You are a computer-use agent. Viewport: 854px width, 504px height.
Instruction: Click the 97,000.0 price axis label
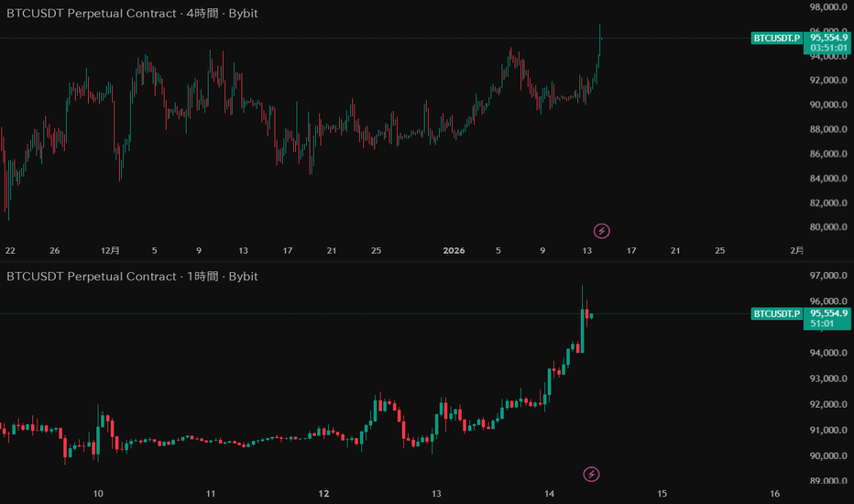pos(828,276)
